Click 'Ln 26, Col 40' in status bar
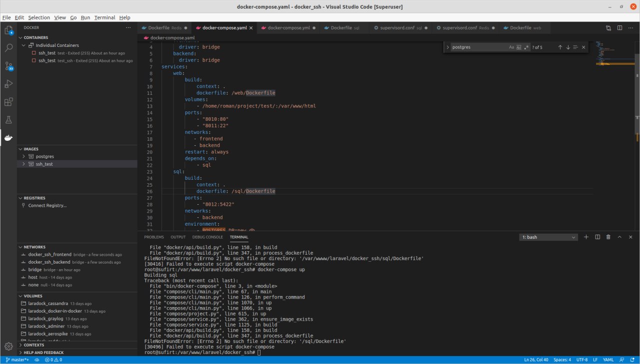640x364 pixels. [536, 360]
